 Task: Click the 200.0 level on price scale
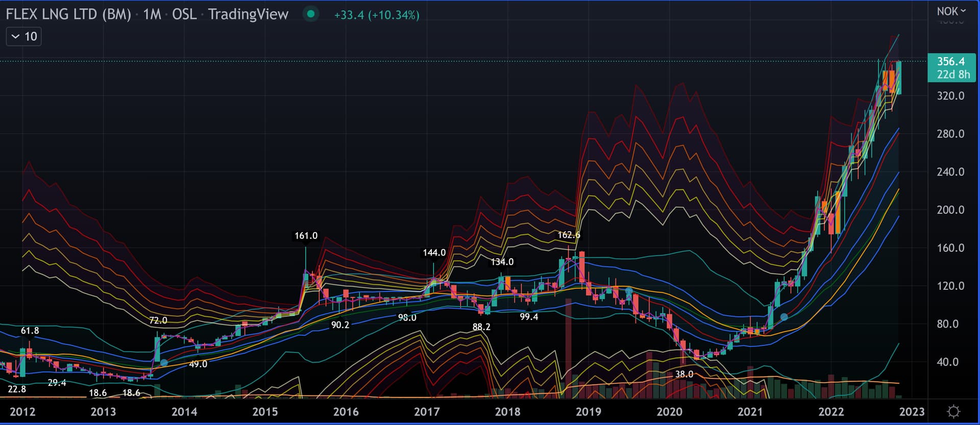tap(950, 210)
